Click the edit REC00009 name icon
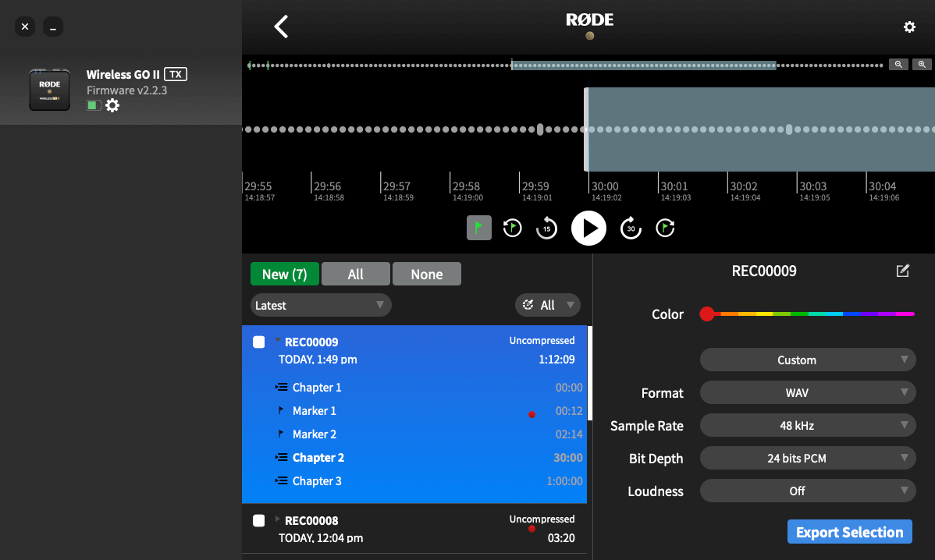This screenshot has height=560, width=935. [x=903, y=271]
